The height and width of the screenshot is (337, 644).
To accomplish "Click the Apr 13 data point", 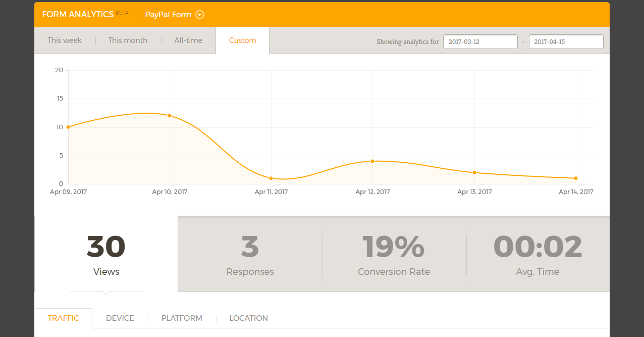I will click(474, 173).
